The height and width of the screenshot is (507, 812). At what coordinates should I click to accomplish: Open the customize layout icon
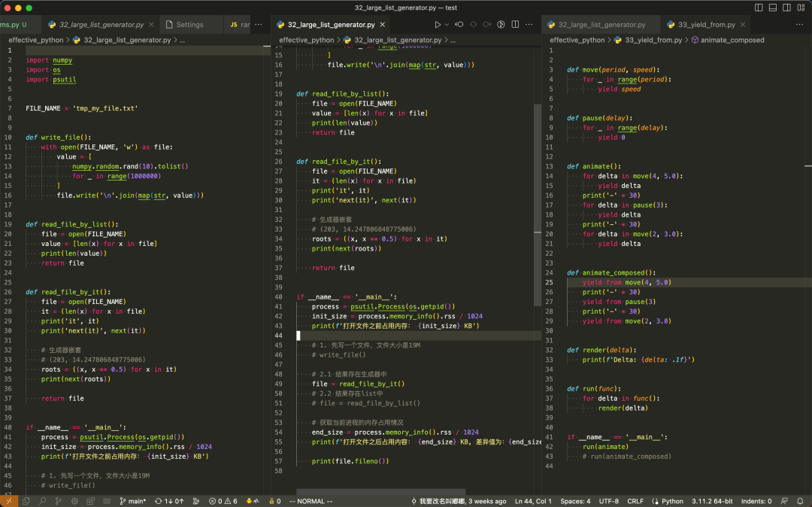(x=799, y=8)
